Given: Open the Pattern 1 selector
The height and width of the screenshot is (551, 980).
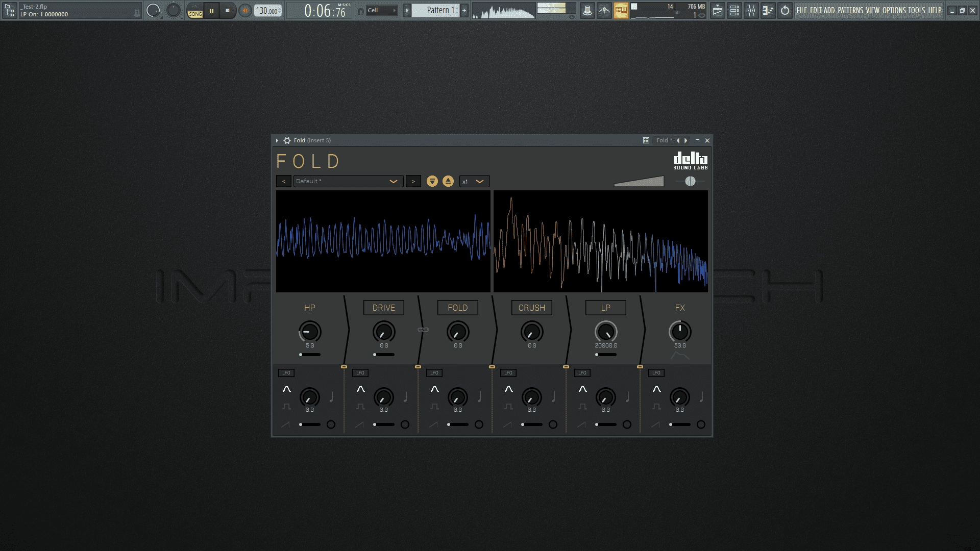Looking at the screenshot, I should tap(435, 10).
